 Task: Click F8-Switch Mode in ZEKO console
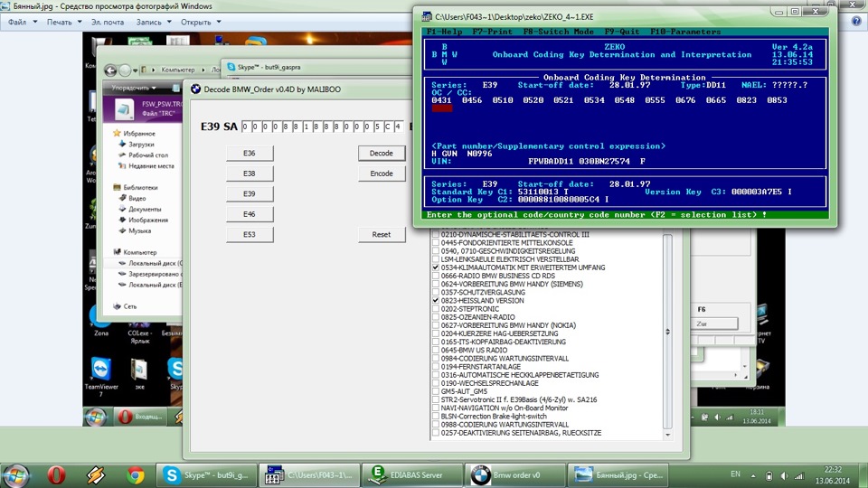click(558, 32)
